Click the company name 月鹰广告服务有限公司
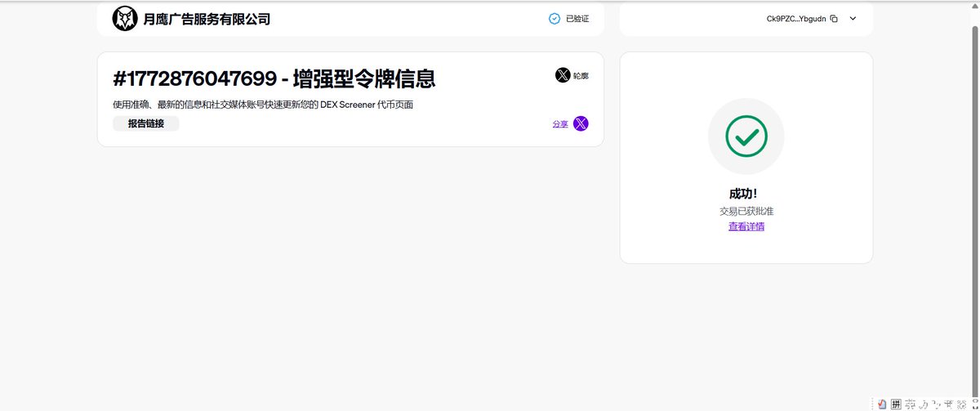 206,19
